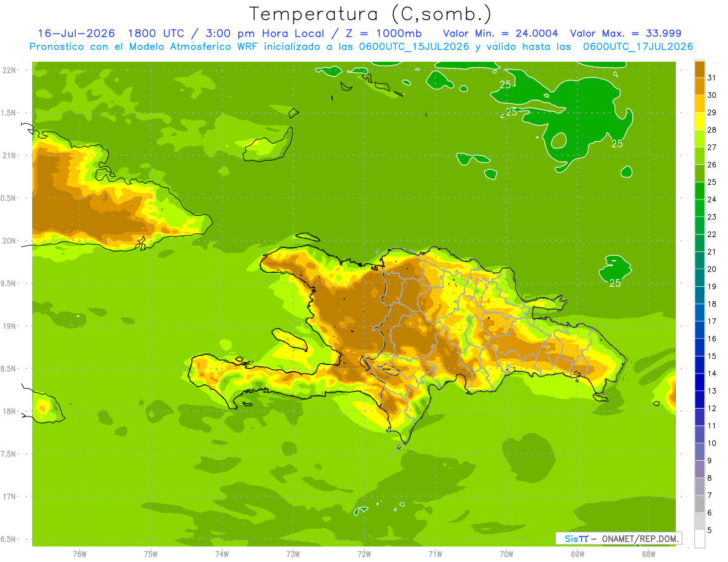Viewport: 728px width, 562px height.
Task: Click the legend scale label "31"
Action: pos(712,78)
